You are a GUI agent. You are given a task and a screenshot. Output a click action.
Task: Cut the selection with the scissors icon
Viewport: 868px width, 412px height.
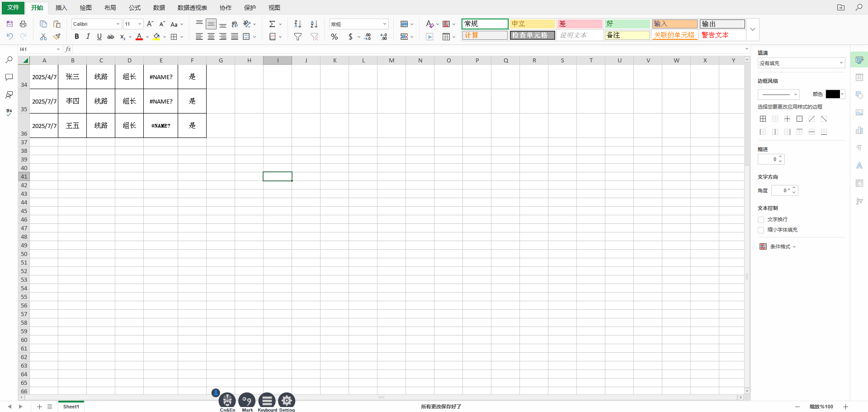pyautogui.click(x=43, y=37)
